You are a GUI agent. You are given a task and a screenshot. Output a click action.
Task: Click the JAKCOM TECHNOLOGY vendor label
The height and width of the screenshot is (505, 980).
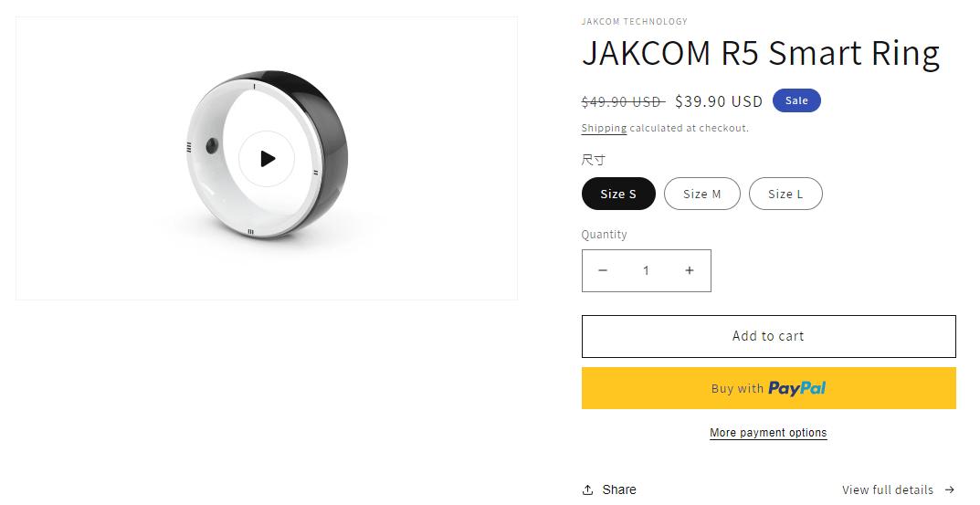tap(634, 21)
